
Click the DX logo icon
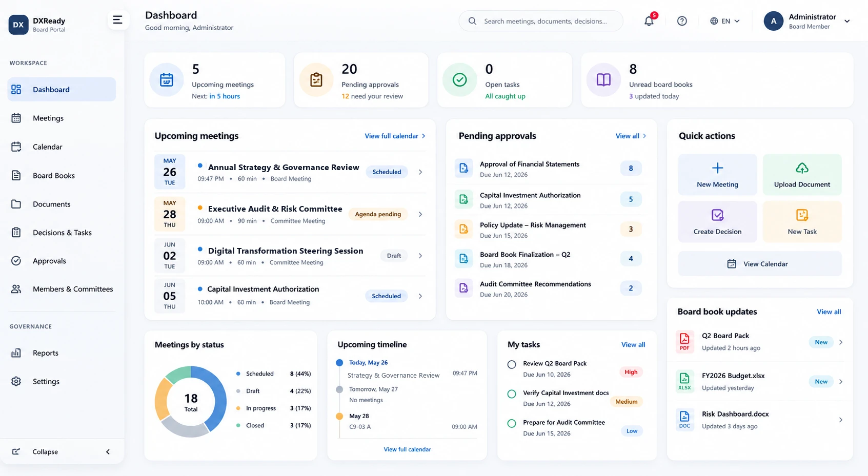[x=18, y=25]
